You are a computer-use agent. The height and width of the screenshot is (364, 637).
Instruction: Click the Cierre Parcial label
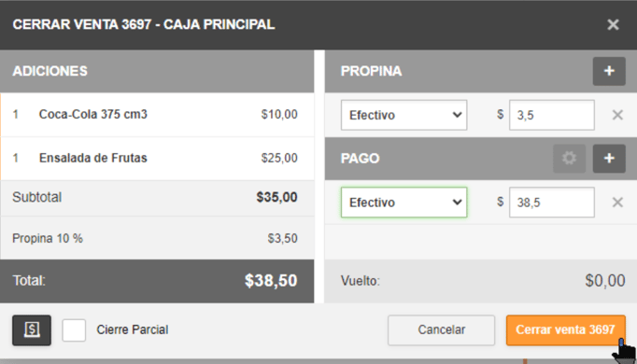133,329
